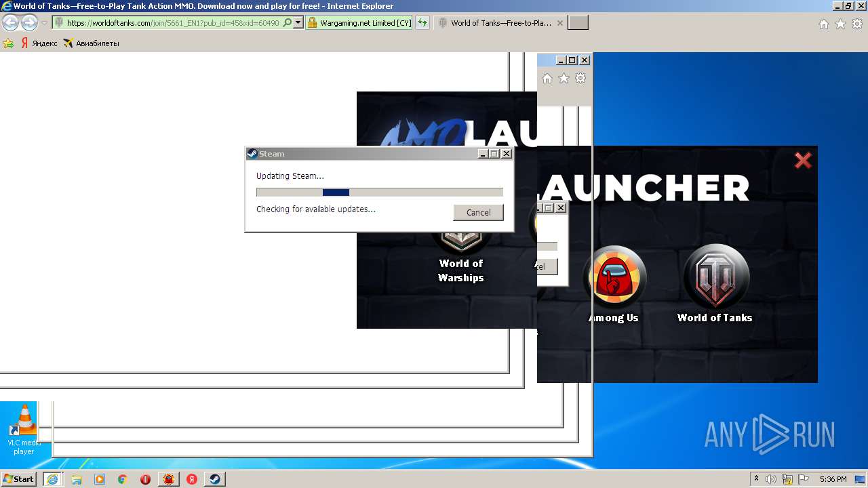Click the Updating Steam progress bar
This screenshot has width=868, height=488.
click(380, 192)
